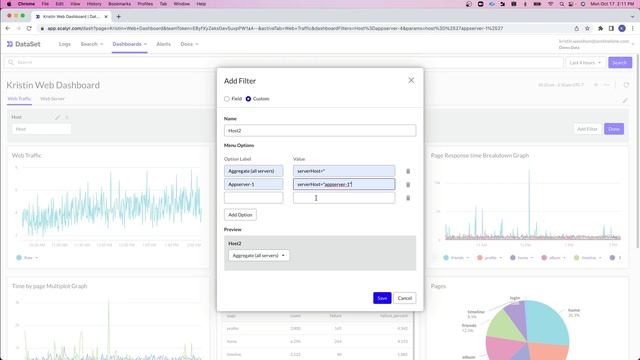
Task: Open the Last 4 hours time range dropdown
Action: [585, 62]
